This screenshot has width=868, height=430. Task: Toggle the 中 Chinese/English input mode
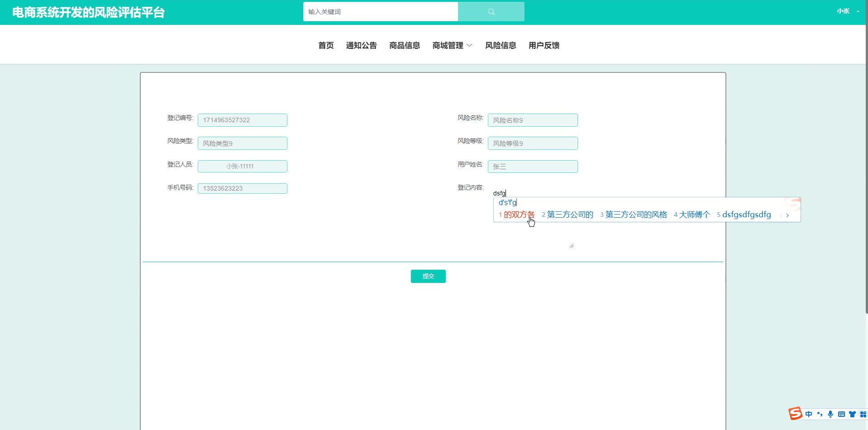[809, 414]
